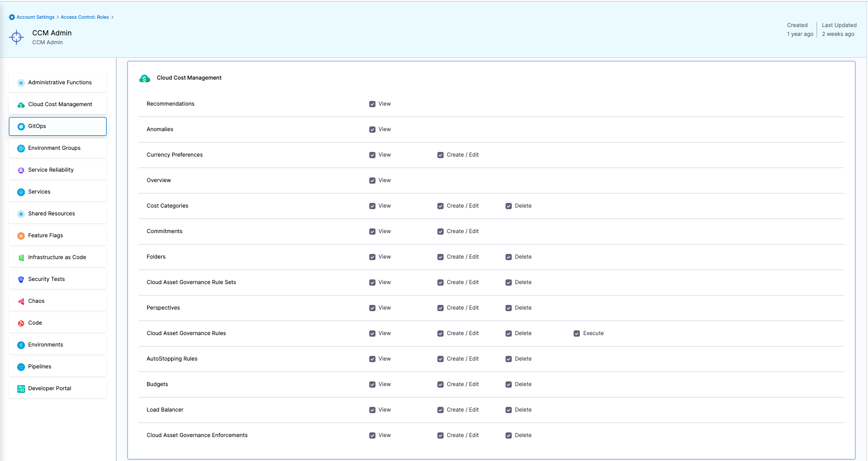Click the CCM Admin role crosshair icon
This screenshot has width=868, height=461.
(x=17, y=37)
